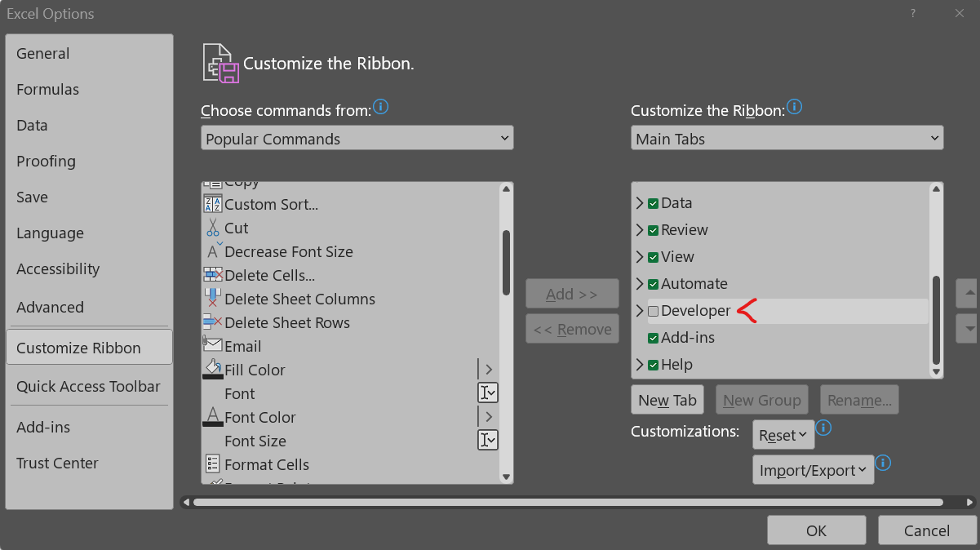Viewport: 980px width, 550px height.
Task: Open the Popular Commands dropdown
Action: coord(357,138)
